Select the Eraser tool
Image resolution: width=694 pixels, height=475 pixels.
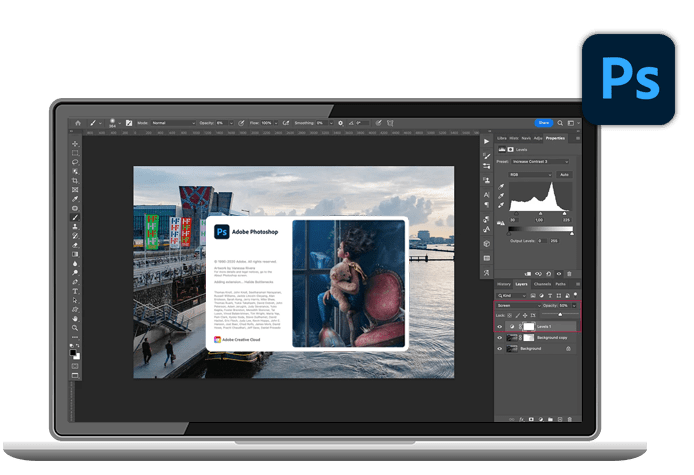coord(75,245)
